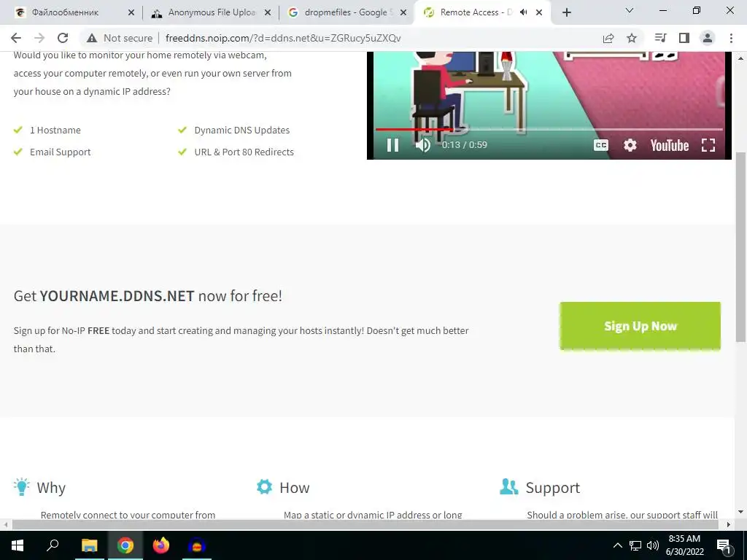Mute the YouTube video volume
Screen dimensions: 747x560
tap(422, 145)
